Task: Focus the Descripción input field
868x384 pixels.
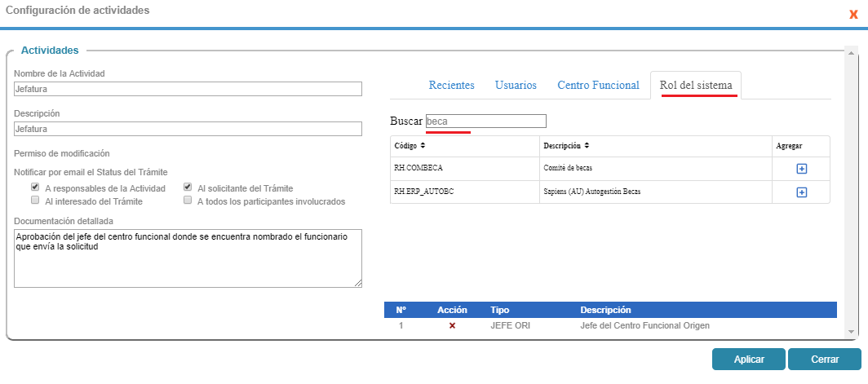Action: coord(188,129)
